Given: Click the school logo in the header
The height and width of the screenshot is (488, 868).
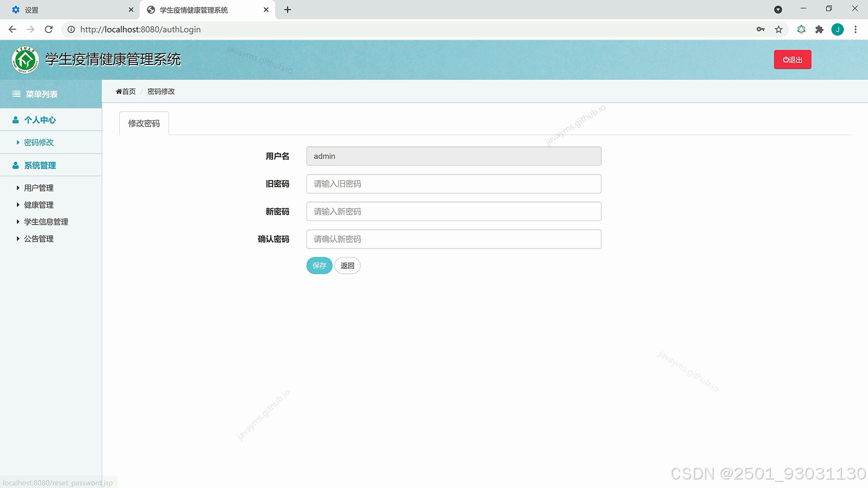Looking at the screenshot, I should (x=25, y=60).
